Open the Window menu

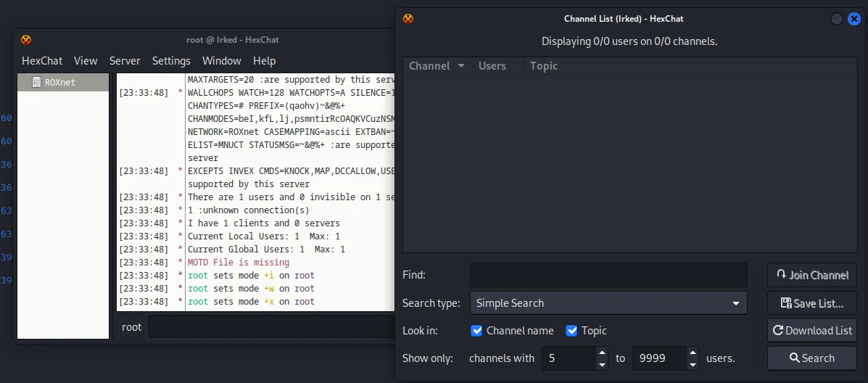221,61
